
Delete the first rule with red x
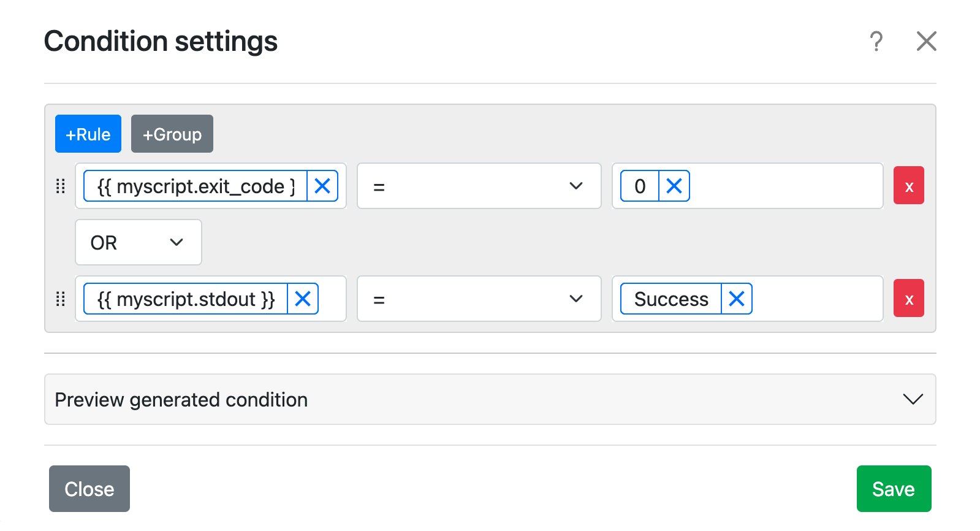909,186
